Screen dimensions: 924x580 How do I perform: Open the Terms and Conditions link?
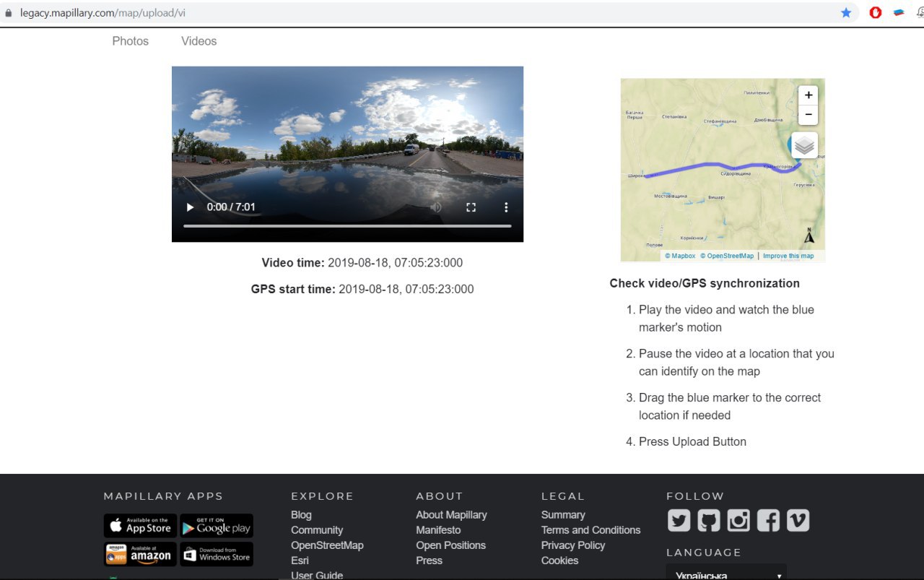[590, 530]
